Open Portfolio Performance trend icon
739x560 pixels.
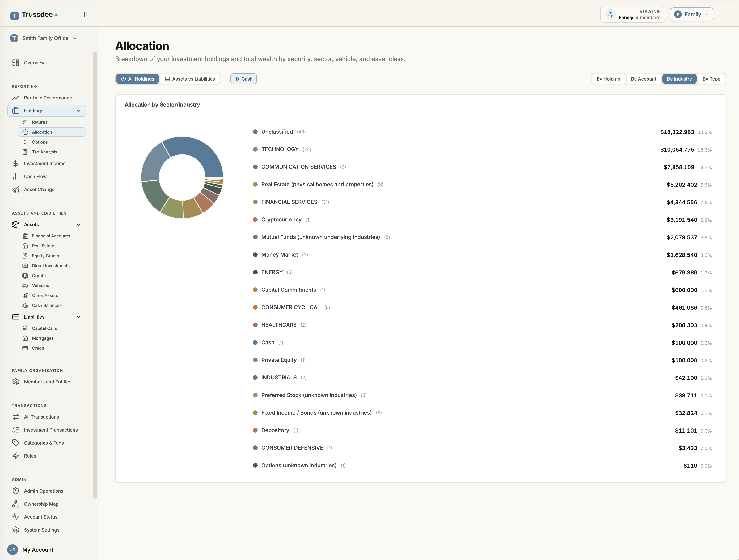point(16,98)
